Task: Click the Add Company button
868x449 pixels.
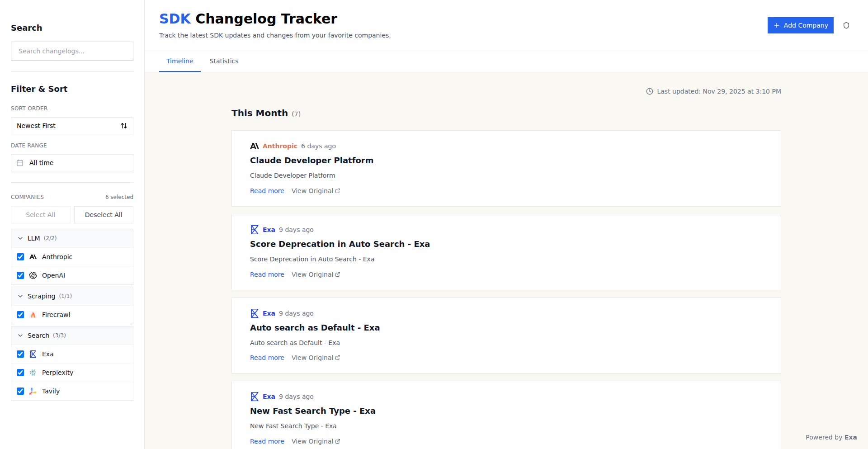Action: pyautogui.click(x=800, y=25)
